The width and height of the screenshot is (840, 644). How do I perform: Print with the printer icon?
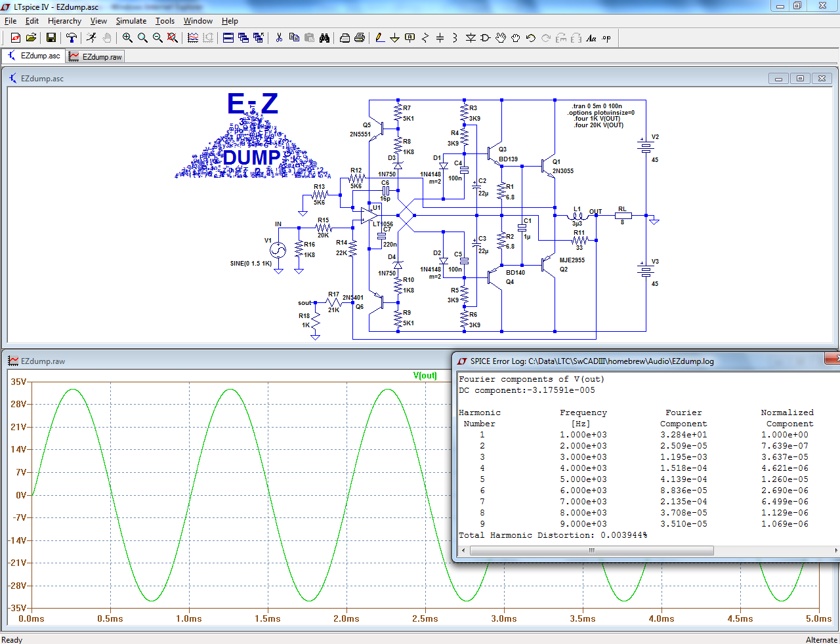pyautogui.click(x=360, y=38)
